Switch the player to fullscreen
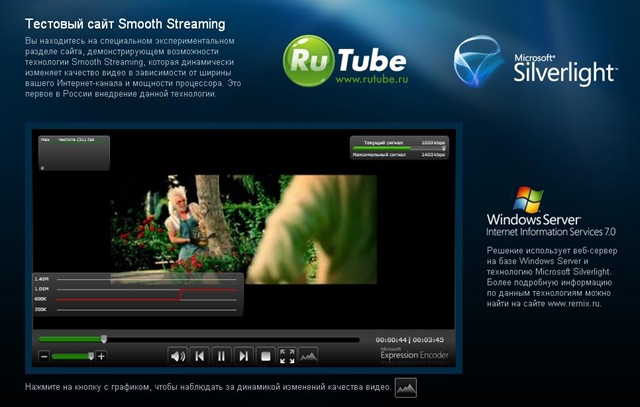 (287, 356)
